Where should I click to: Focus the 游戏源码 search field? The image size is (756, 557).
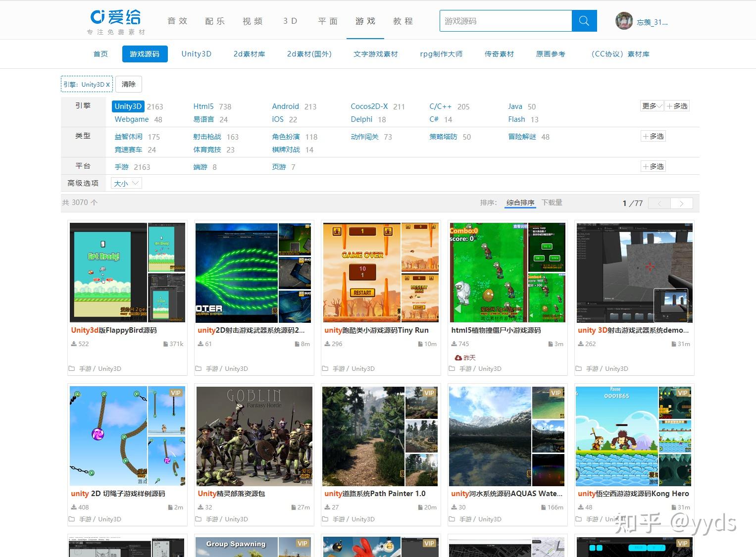point(505,21)
